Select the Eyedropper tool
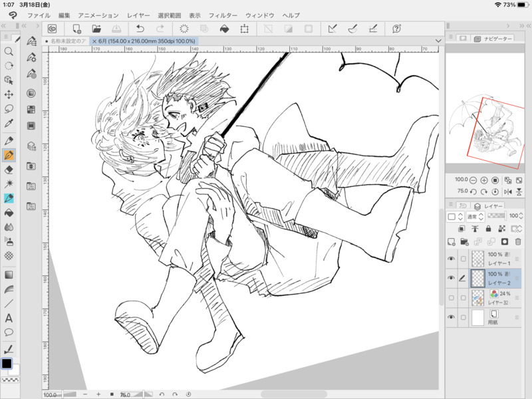Viewport: 532px width, 399px height. pos(9,123)
